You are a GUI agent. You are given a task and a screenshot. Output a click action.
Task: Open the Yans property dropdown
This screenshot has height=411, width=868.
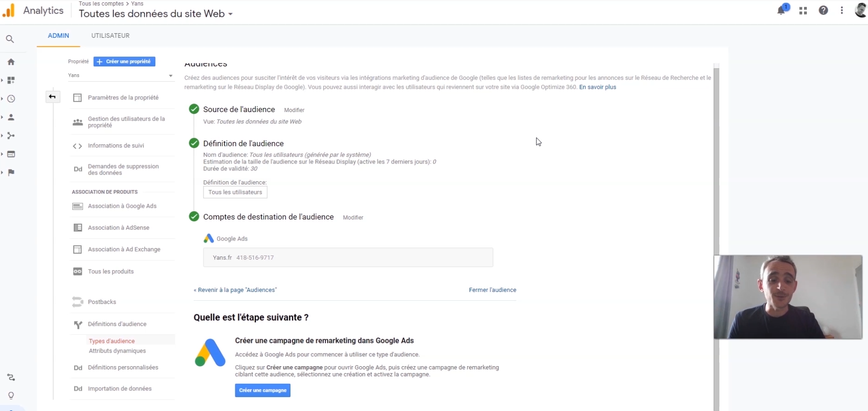pos(120,75)
